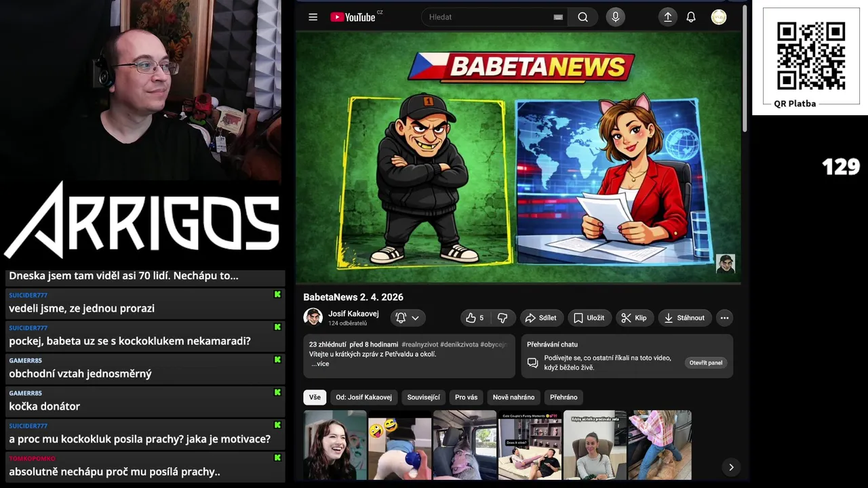868x488 pixels.
Task: Start voice search with microphone icon
Action: coord(615,17)
